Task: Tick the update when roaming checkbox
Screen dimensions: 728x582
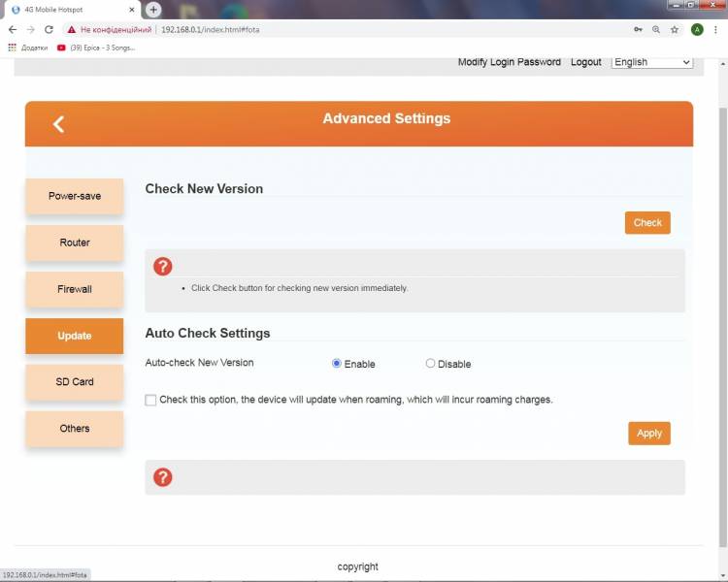Action: 150,400
